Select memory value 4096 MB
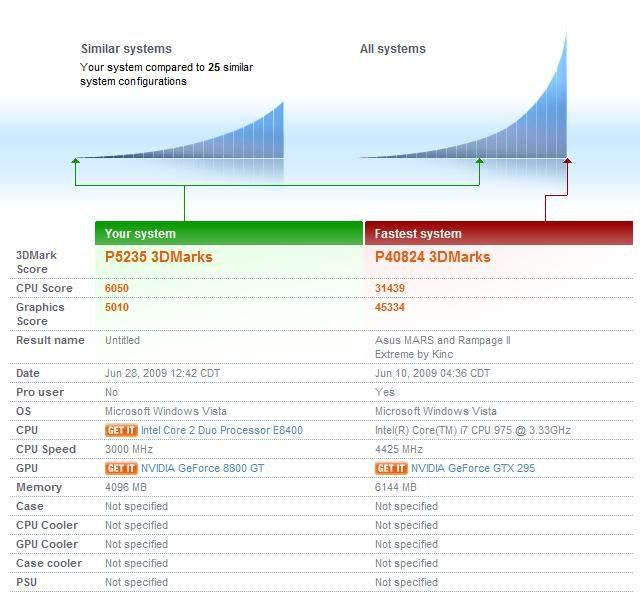 [126, 487]
